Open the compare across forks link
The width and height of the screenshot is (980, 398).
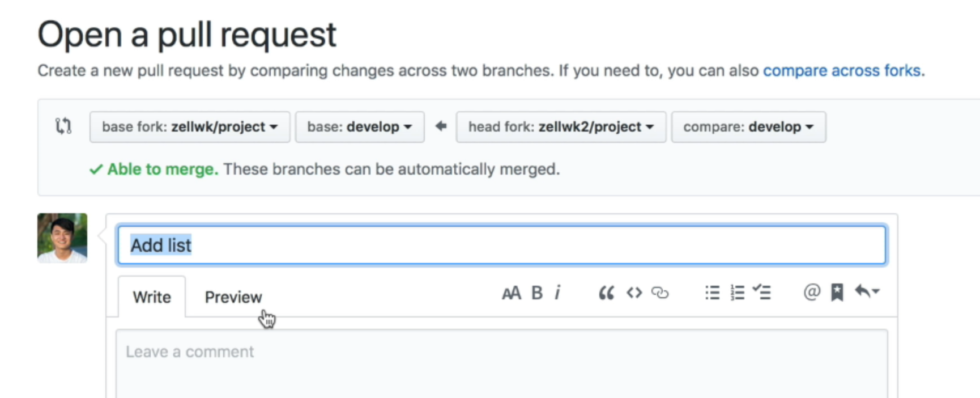842,70
